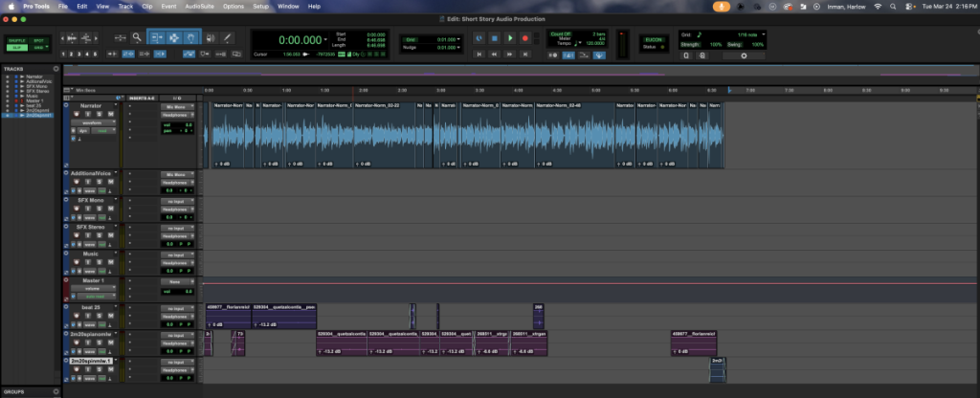Click the Zoom Toggle icon
980x398 pixels.
coord(121,38)
